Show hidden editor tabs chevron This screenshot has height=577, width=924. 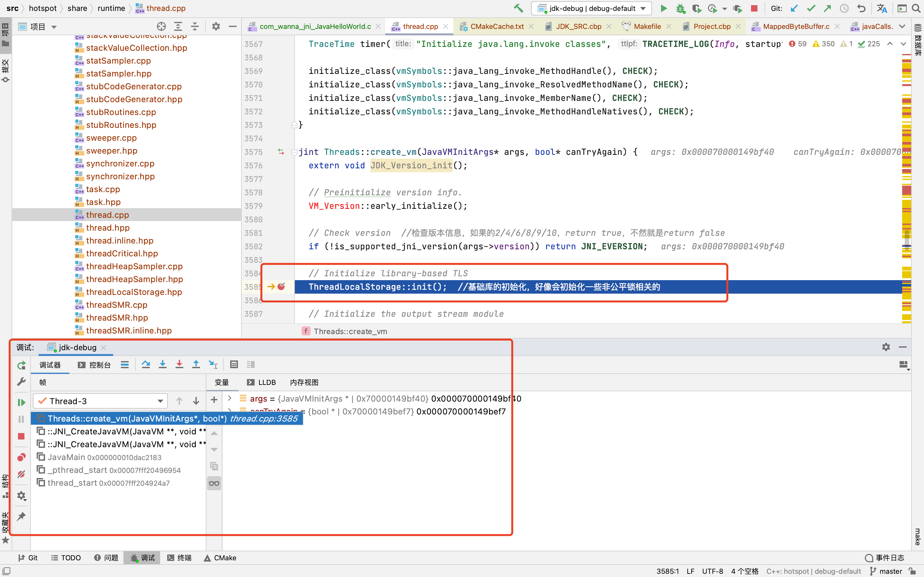pyautogui.click(x=902, y=26)
